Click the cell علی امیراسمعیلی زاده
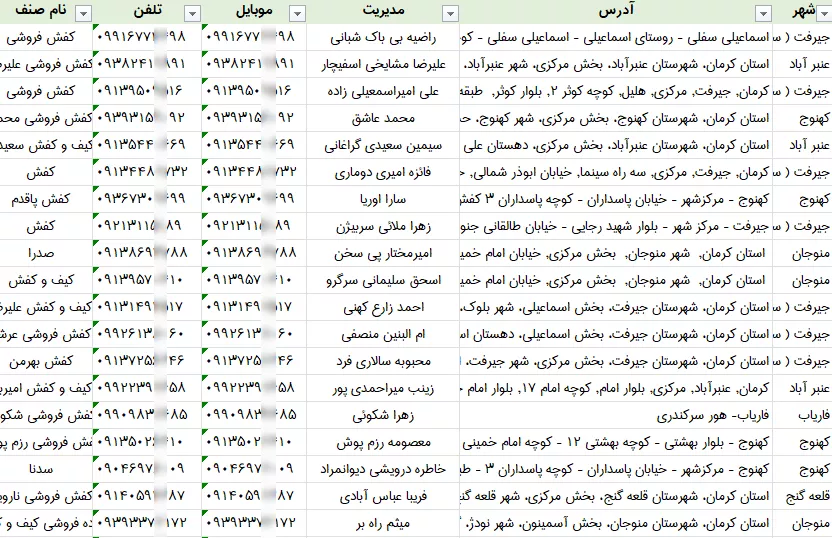 click(x=383, y=91)
